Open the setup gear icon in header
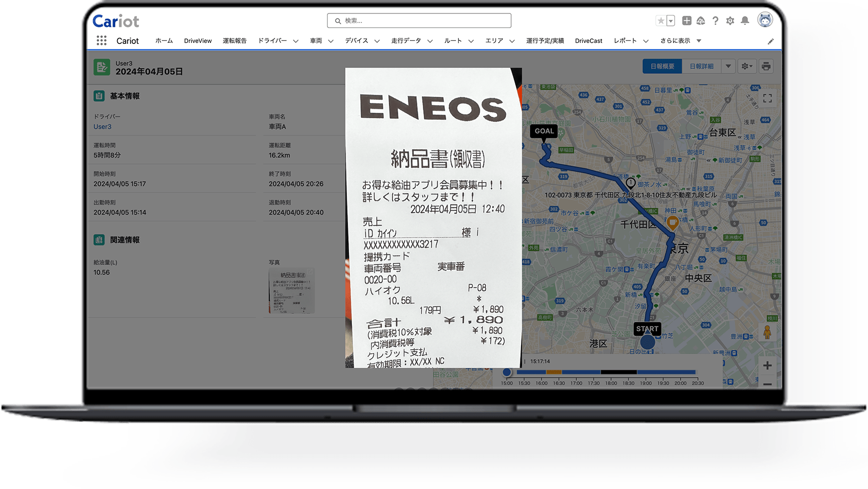 tap(730, 20)
